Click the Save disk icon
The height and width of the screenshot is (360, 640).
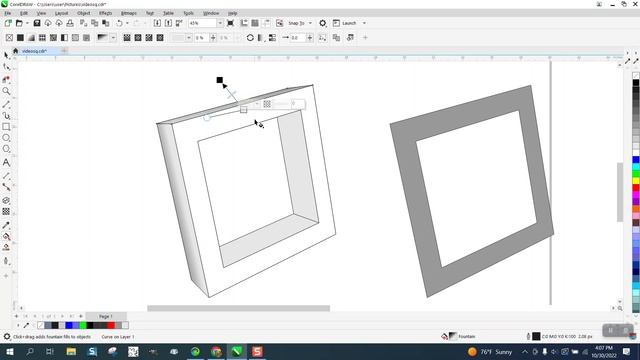(37, 23)
